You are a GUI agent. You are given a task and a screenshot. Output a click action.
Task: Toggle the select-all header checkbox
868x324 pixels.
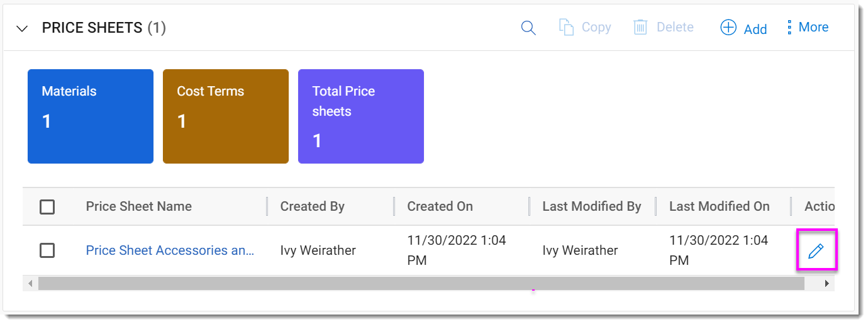[47, 206]
